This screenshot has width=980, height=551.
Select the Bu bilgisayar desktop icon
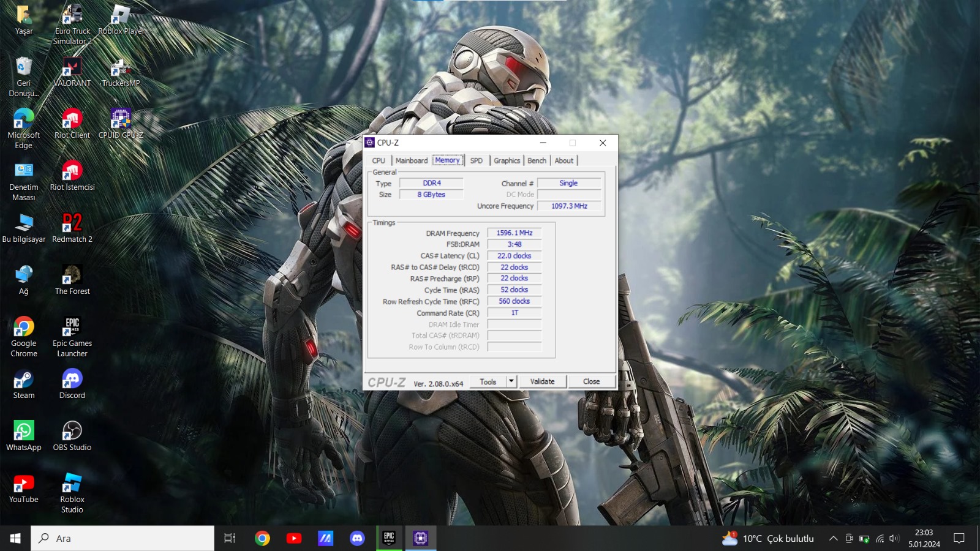24,228
